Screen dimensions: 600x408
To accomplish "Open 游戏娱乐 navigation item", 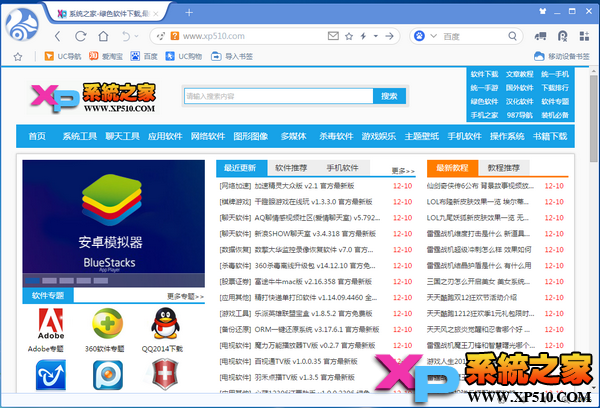I will click(379, 136).
